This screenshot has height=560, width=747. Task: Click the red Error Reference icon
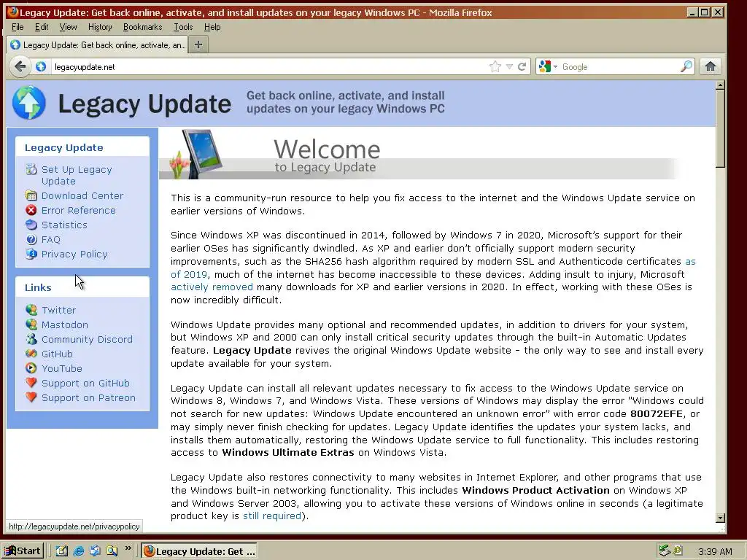pyautogui.click(x=31, y=210)
